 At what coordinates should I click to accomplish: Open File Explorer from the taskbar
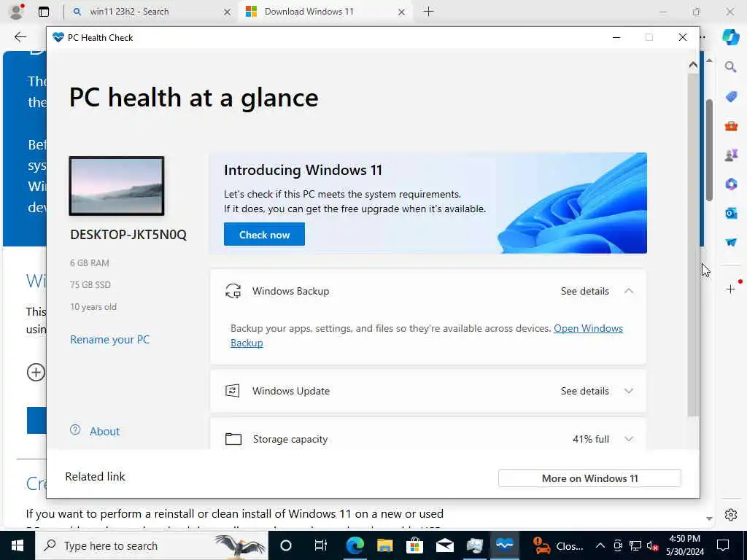tap(384, 545)
